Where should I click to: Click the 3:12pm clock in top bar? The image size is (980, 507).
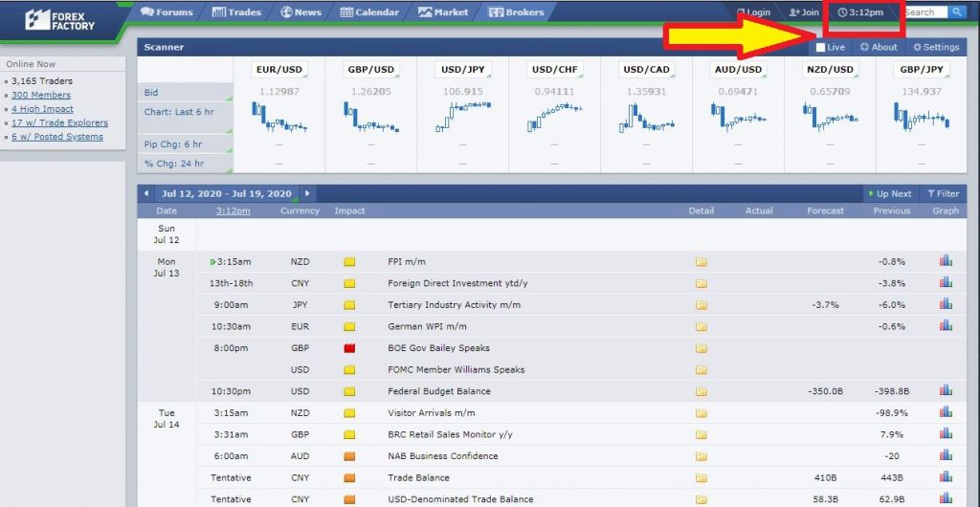click(860, 11)
